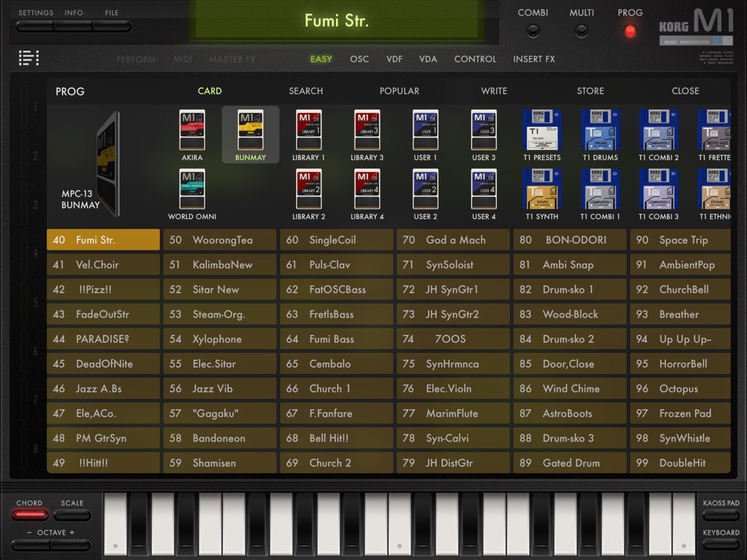Select program 80 BON-ODORI

[x=570, y=240]
